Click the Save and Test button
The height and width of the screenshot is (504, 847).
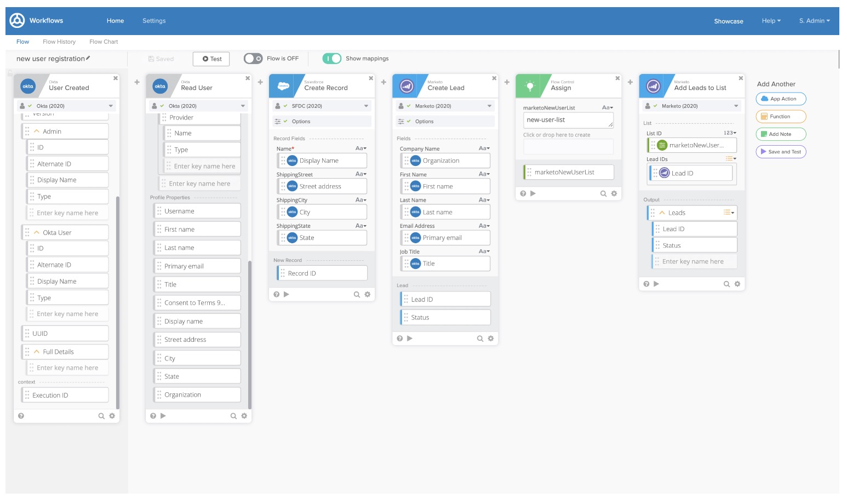coord(781,152)
